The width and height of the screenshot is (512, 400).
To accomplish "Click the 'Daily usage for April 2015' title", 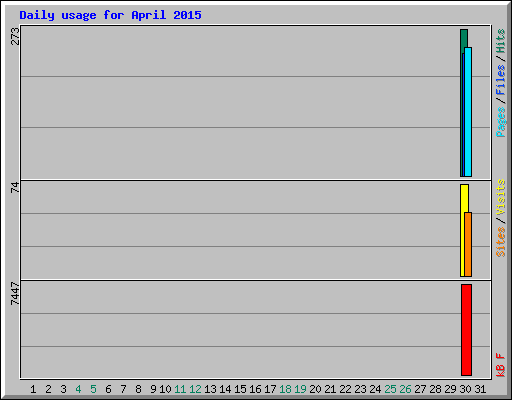I will click(110, 15).
